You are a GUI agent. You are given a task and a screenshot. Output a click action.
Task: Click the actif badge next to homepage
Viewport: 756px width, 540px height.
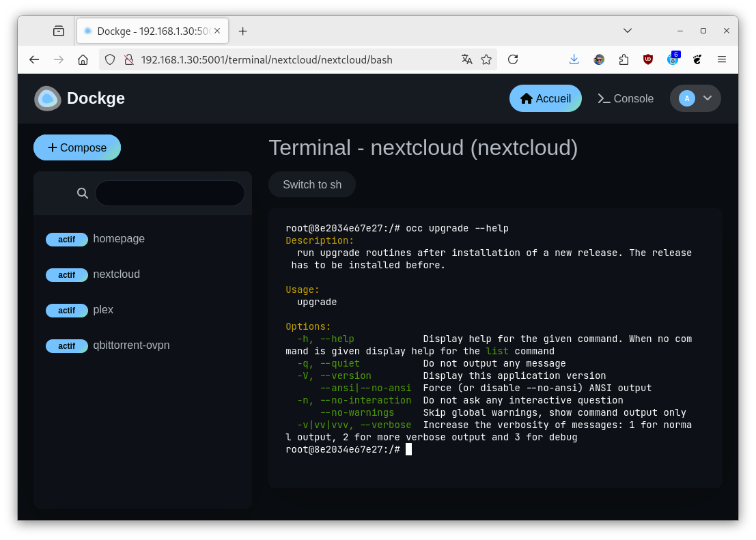point(66,240)
